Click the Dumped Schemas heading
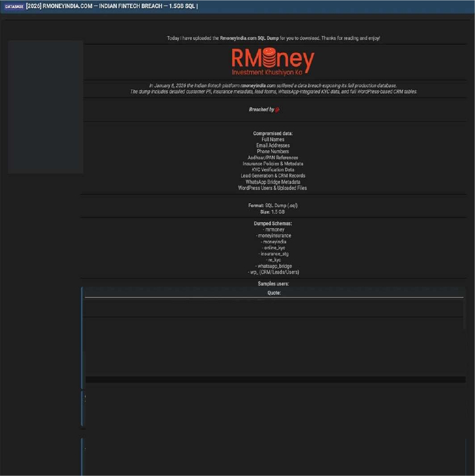Image resolution: width=475 pixels, height=476 pixels. tap(273, 223)
